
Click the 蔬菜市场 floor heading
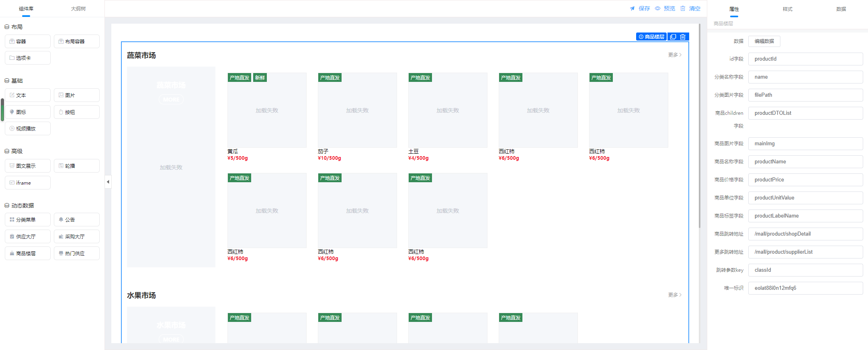(x=141, y=55)
